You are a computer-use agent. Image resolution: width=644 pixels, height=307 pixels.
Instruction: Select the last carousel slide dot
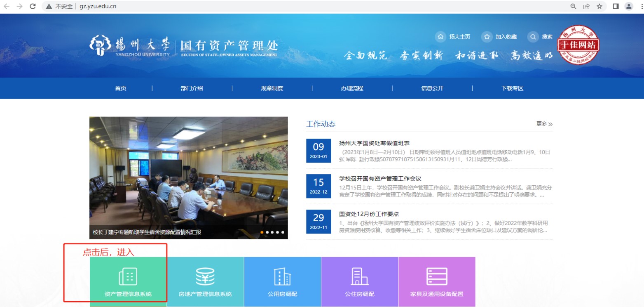click(283, 232)
